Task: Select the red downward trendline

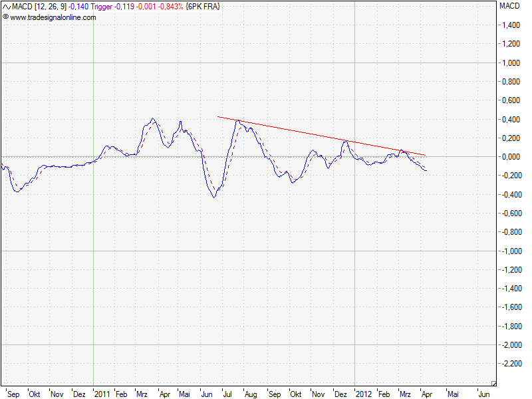Action: click(321, 136)
